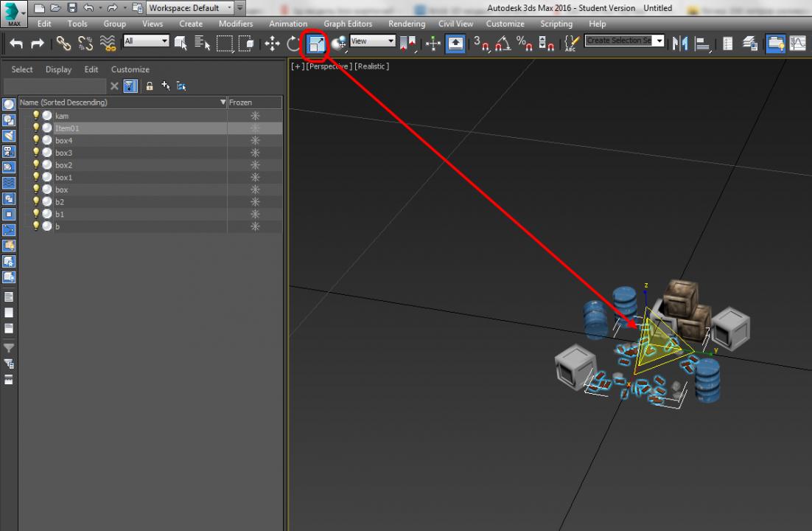Toggle visibility bulb for kam object

35,116
